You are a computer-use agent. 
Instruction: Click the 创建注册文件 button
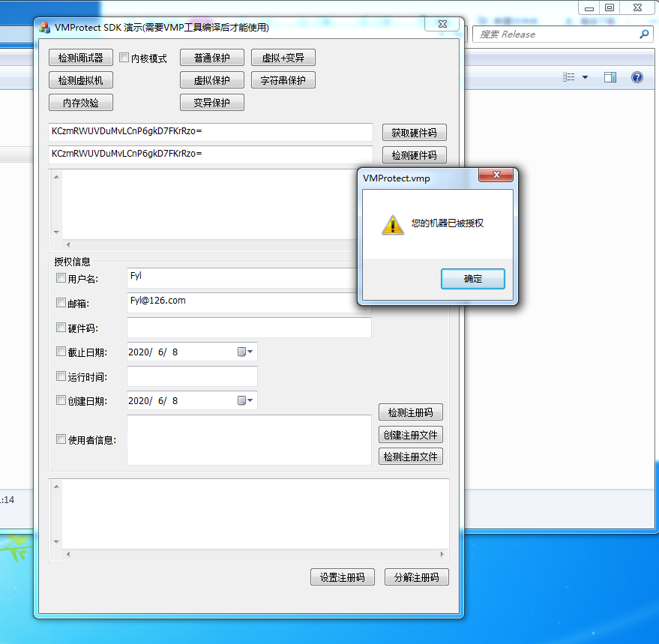pos(411,435)
